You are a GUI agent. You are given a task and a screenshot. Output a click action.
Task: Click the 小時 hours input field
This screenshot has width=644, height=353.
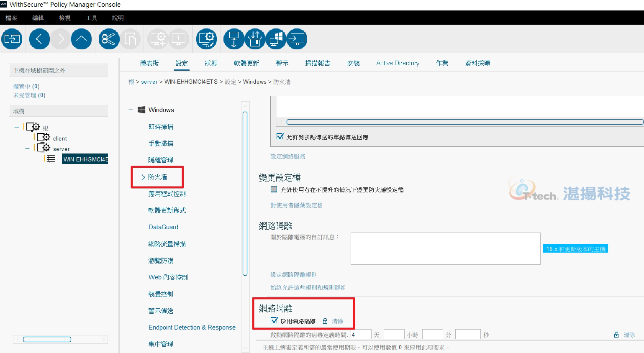[394, 335]
